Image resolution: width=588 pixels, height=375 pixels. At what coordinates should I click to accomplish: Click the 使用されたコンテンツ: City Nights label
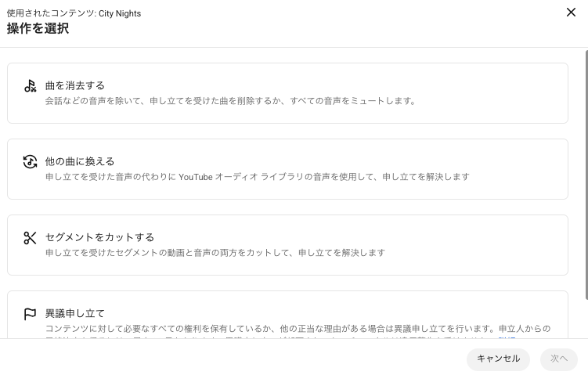pyautogui.click(x=74, y=13)
